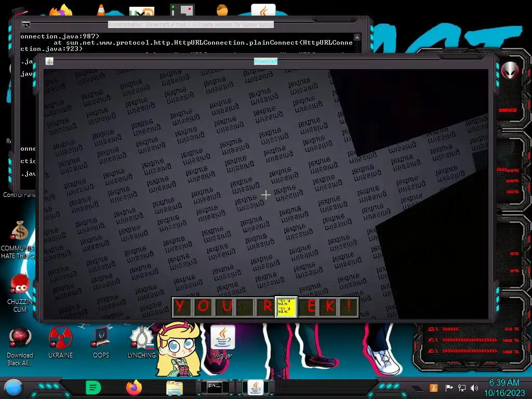The height and width of the screenshot is (399, 532).
Task: Select the hotbar slot showing letter R
Action: coord(265,307)
